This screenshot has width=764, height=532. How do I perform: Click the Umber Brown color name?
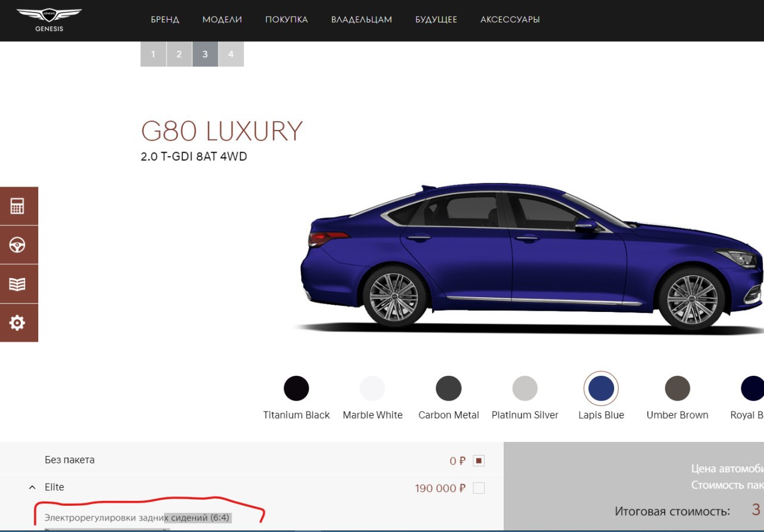(x=677, y=415)
